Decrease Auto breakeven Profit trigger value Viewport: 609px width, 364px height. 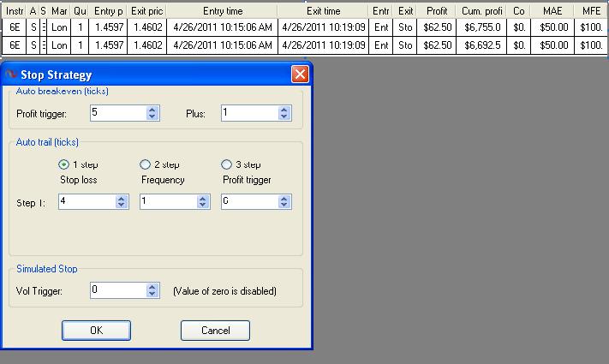[x=152, y=116]
